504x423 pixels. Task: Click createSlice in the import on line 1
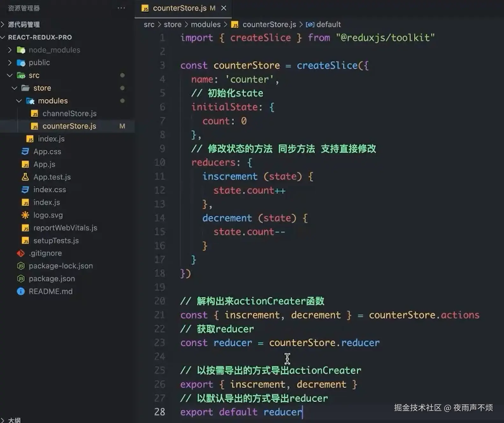(x=261, y=38)
